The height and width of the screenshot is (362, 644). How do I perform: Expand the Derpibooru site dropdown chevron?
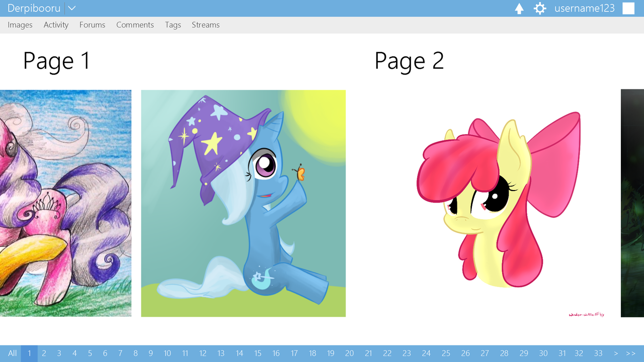71,8
